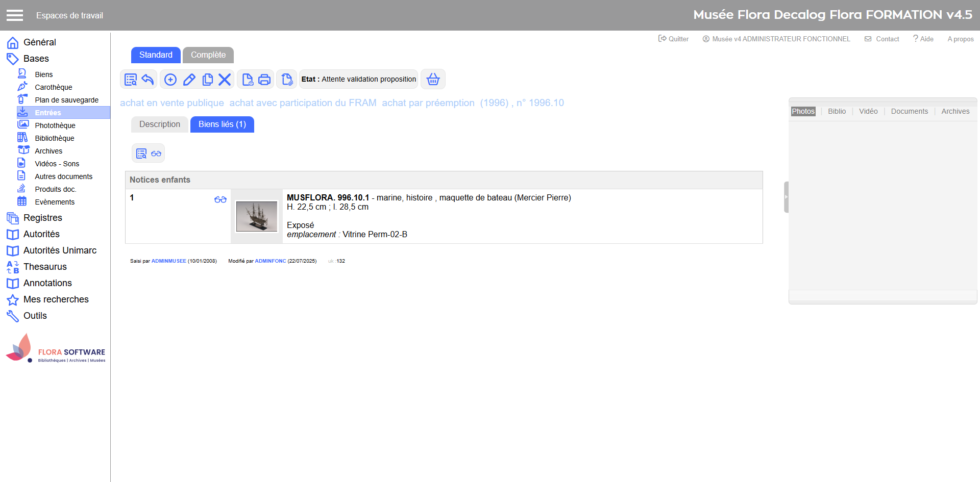Expand the Registres sidebar section
980x482 pixels.
point(42,218)
